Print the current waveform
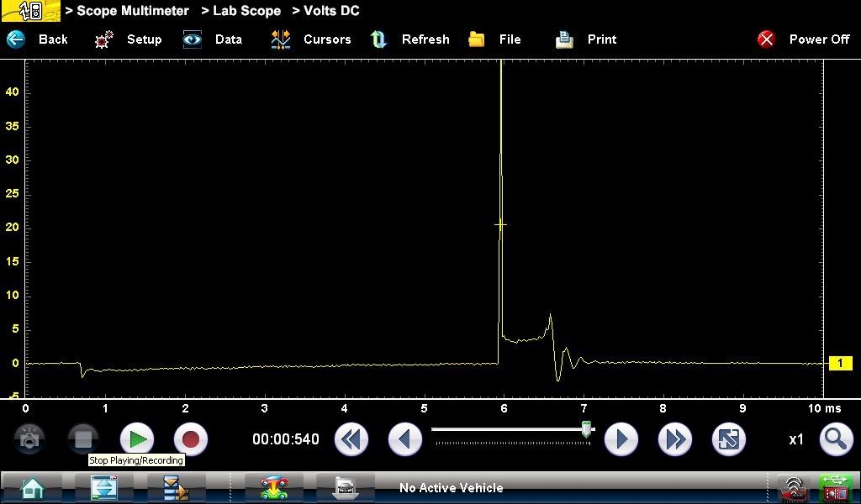Viewport: 861px width, 504px height. 586,39
